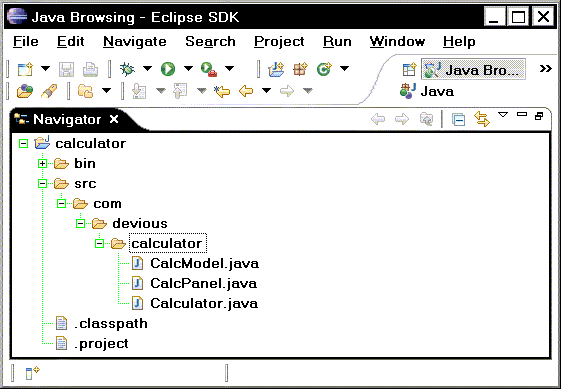Click the green Run icon
561x389 pixels.
(168, 69)
